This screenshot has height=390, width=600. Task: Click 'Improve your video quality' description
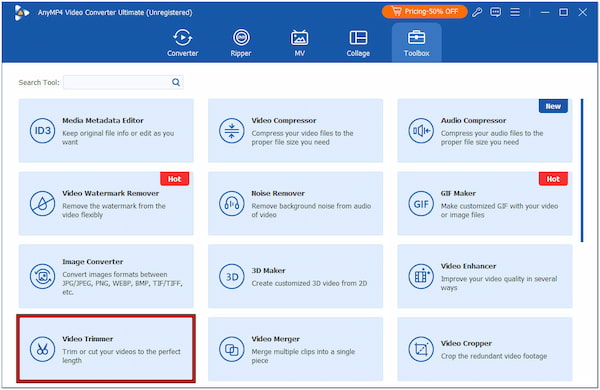[x=499, y=283]
